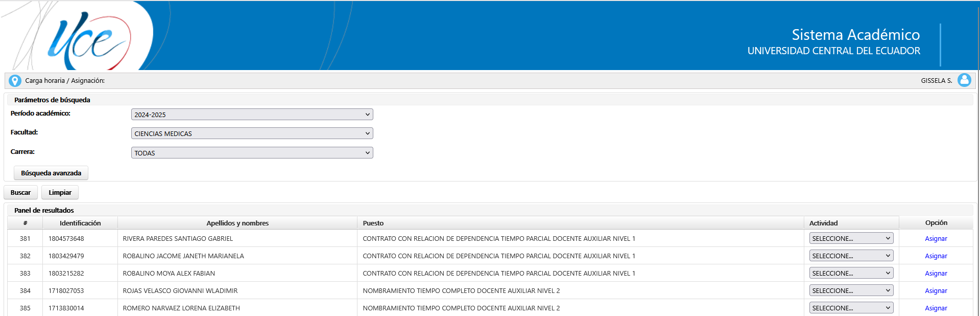
Task: Select identification number 1804573648
Action: pos(66,238)
